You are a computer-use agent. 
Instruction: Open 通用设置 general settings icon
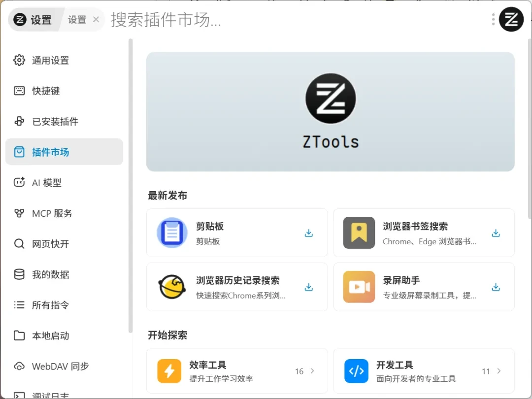(19, 60)
